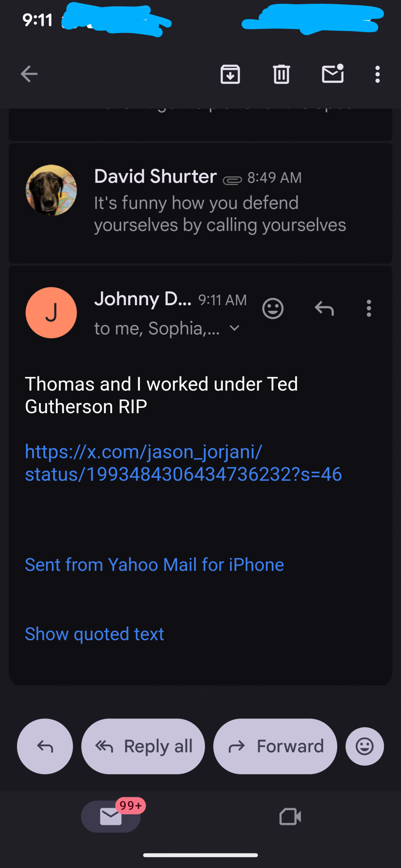Open more options for Johnny's message
Image resolution: width=401 pixels, height=868 pixels.
[369, 309]
